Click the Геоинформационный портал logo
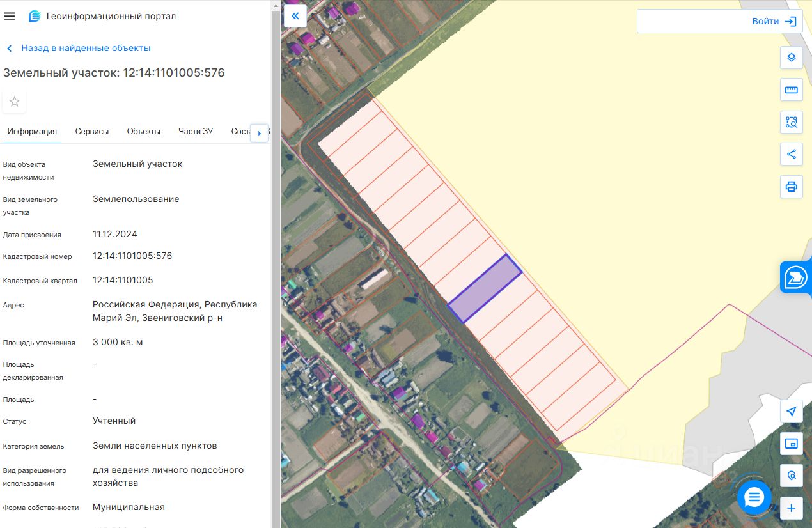 click(35, 16)
